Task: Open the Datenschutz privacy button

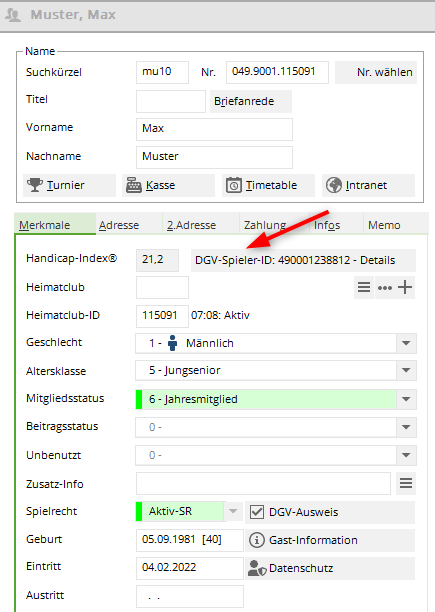Action: tap(330, 568)
